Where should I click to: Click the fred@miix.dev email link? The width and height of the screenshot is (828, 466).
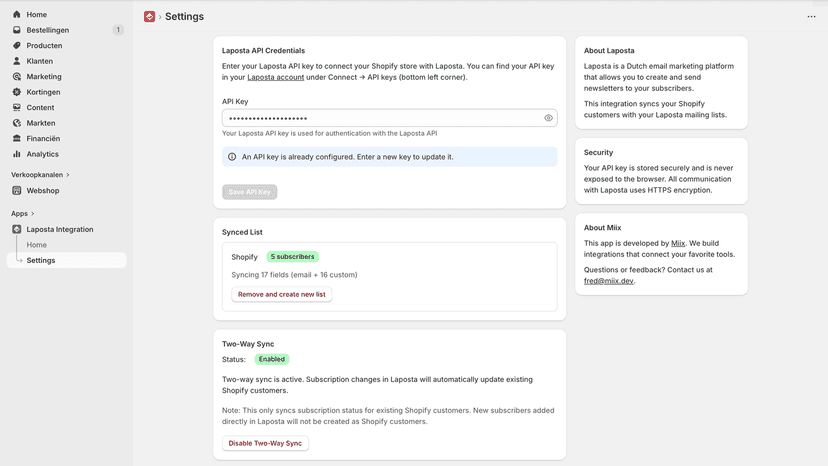(x=608, y=281)
